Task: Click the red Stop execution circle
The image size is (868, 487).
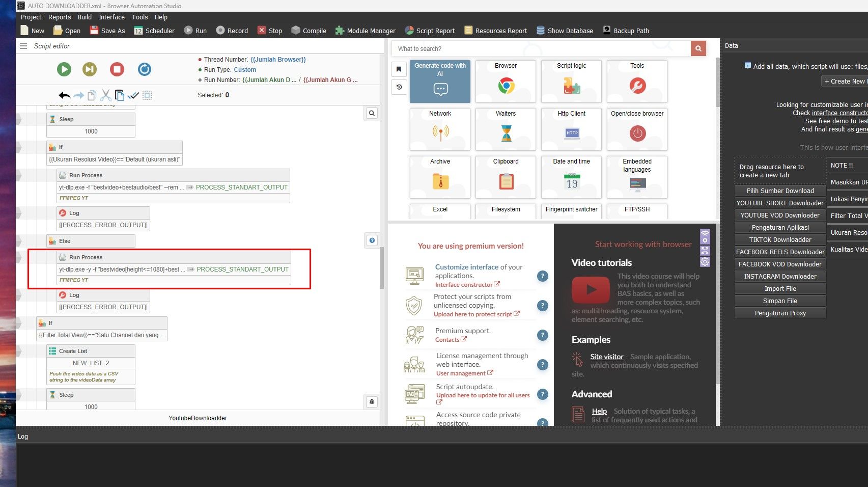Action: point(117,69)
